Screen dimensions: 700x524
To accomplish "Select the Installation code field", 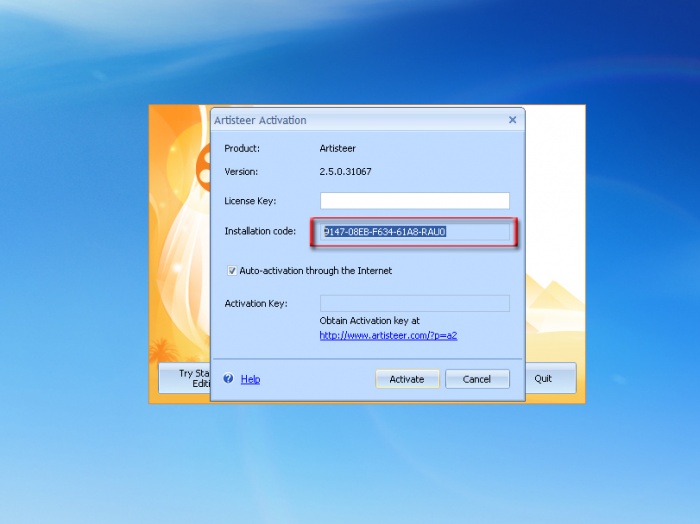I will point(414,232).
